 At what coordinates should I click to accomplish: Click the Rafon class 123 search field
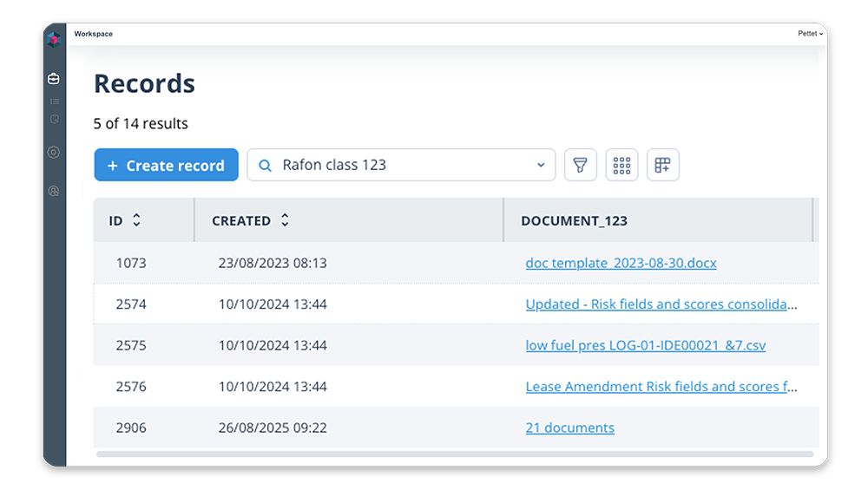click(401, 165)
